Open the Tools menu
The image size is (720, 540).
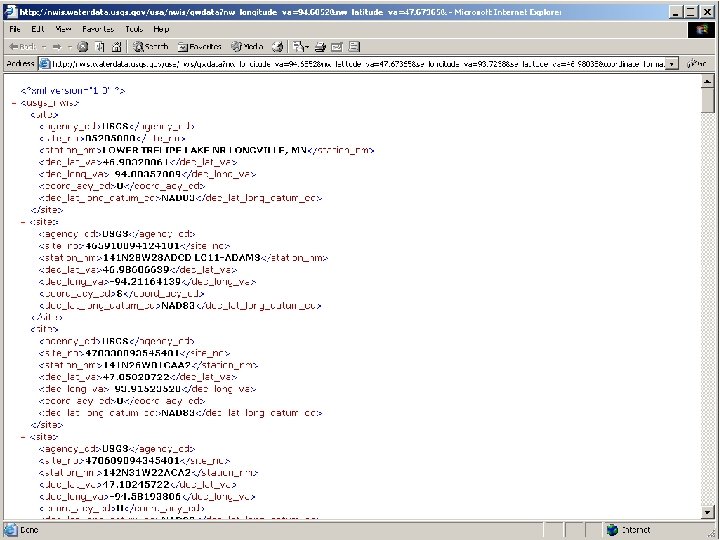[134, 29]
